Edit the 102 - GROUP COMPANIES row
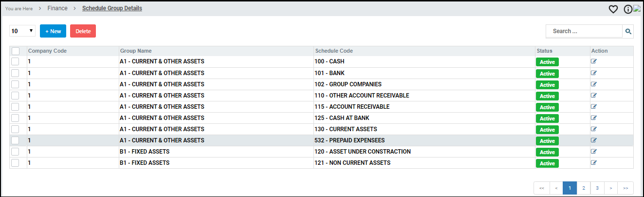Viewport: 644px width, 197px height. click(x=594, y=84)
